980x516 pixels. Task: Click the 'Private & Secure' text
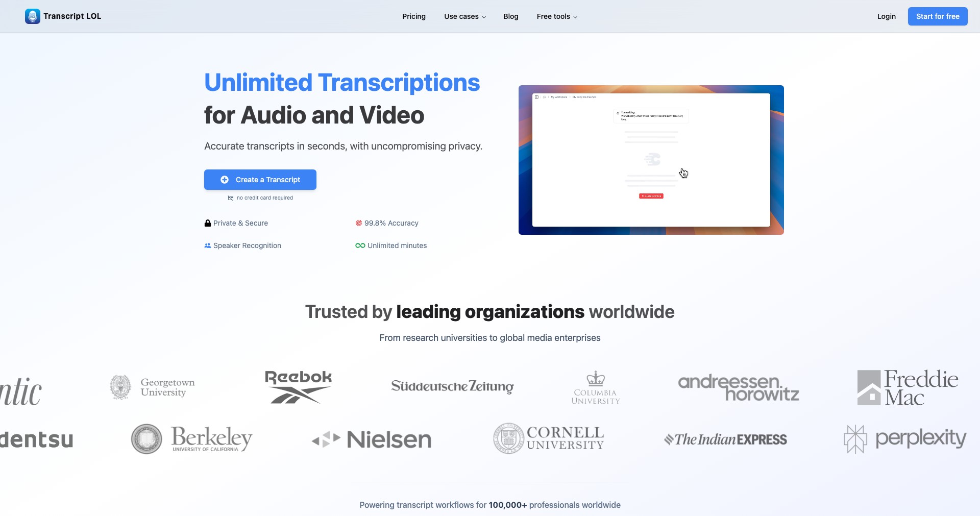point(240,223)
